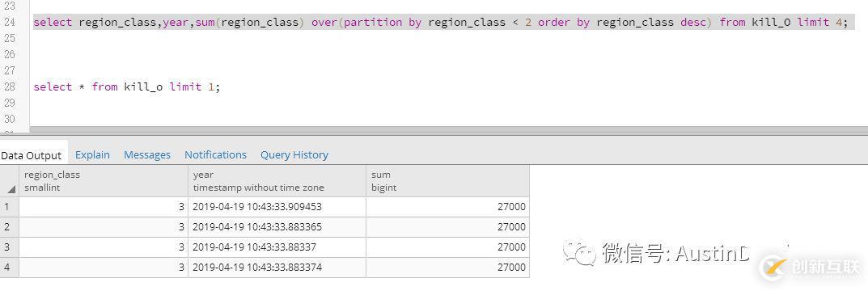Viewport: 868px width, 291px height.
Task: Select result row 2 header
Action: click(10, 227)
